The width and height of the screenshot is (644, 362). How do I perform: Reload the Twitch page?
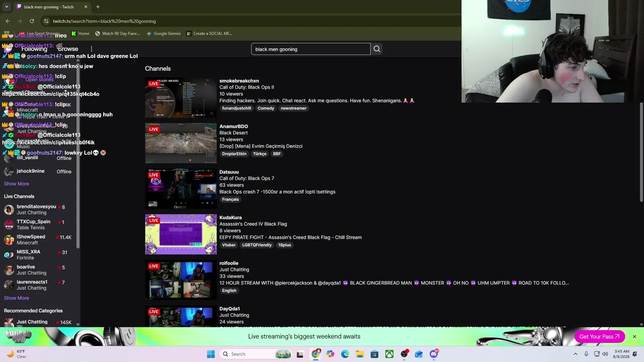click(32, 21)
